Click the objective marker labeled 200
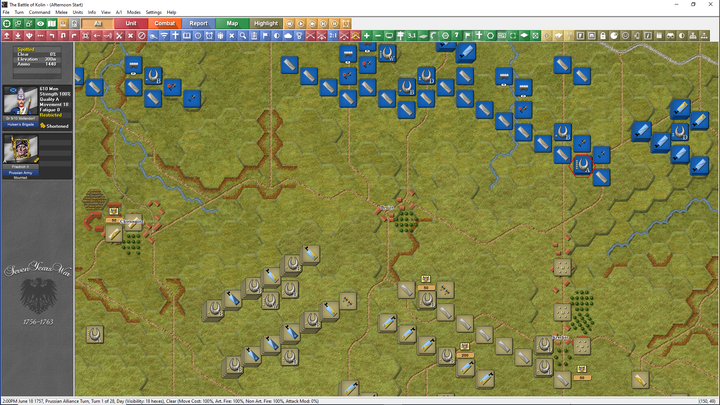The height and width of the screenshot is (405, 720). (465, 355)
